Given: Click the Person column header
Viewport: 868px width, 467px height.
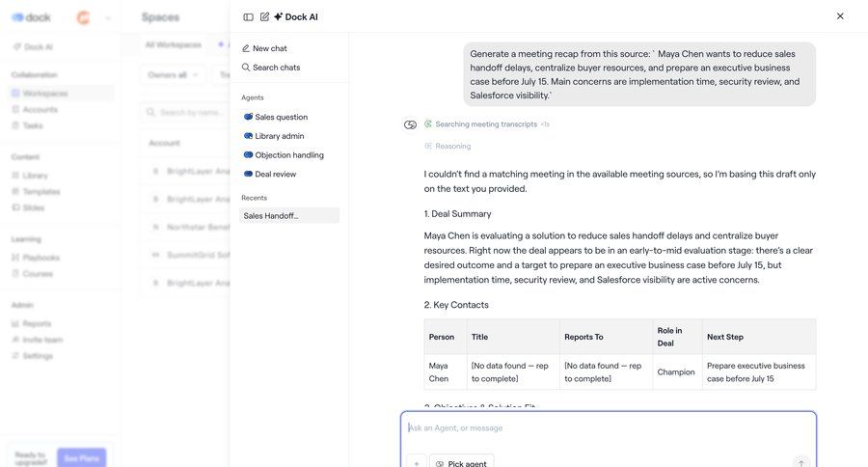Looking at the screenshot, I should coord(445,337).
